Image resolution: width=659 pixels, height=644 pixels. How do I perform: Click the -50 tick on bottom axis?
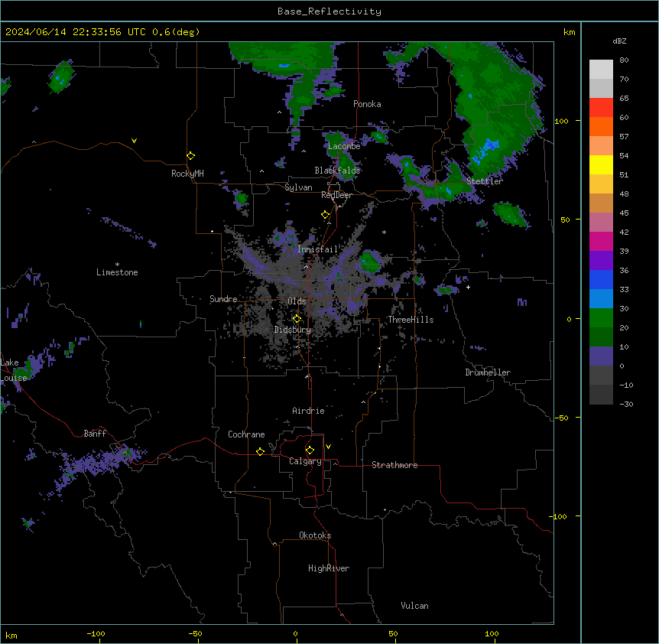click(x=195, y=634)
